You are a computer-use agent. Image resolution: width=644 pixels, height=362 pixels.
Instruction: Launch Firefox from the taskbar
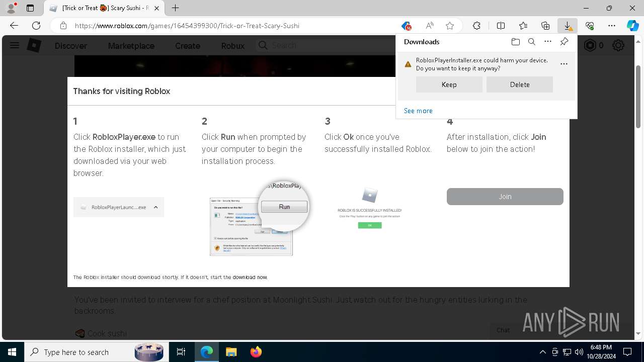tap(256, 352)
